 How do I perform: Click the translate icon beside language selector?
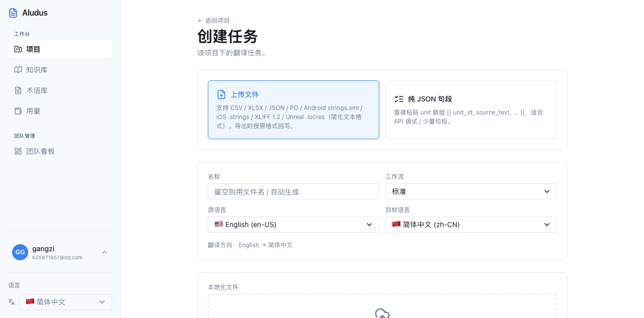pos(12,302)
